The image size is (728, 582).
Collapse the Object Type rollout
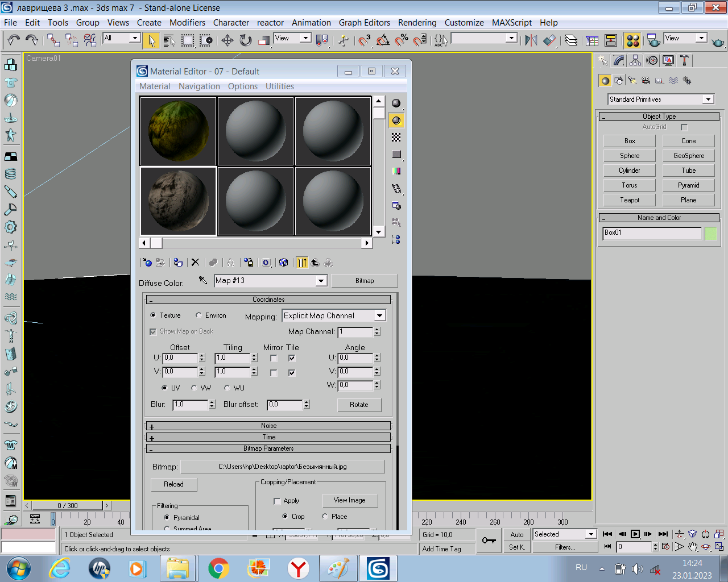pyautogui.click(x=659, y=117)
